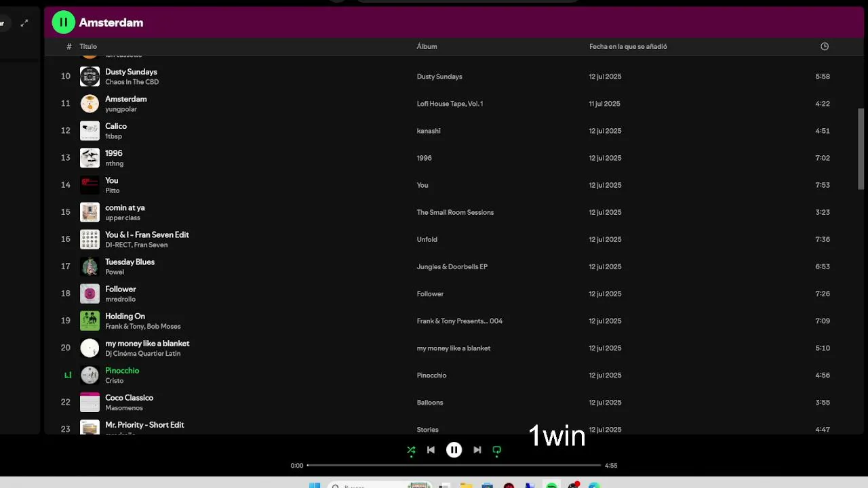Open artist upper class
Viewport: 868px width, 488px height.
tap(123, 218)
